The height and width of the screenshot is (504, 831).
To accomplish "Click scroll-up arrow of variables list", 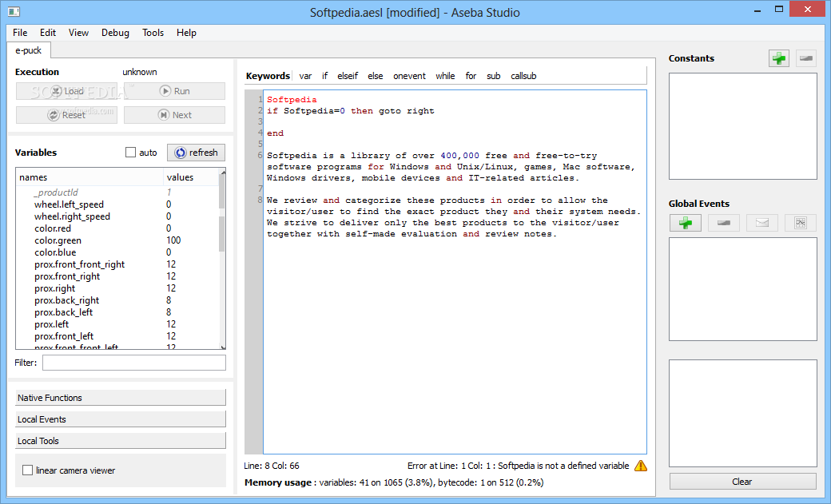I will [223, 172].
